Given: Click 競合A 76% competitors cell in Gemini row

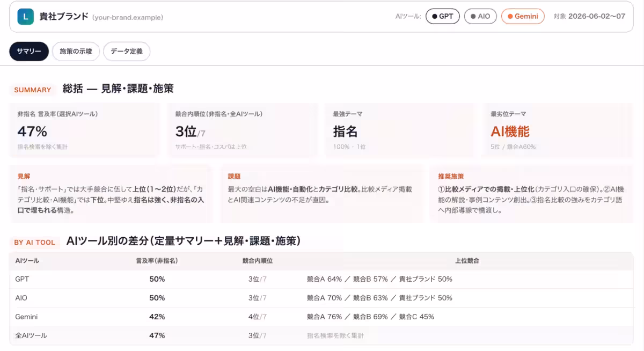Looking at the screenshot, I should tap(370, 317).
